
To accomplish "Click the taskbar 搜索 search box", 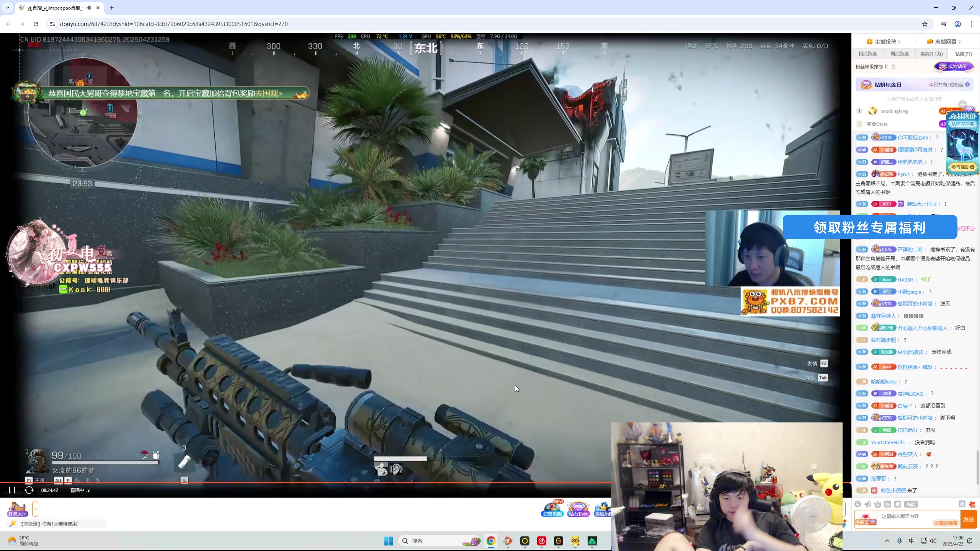I will (x=439, y=541).
